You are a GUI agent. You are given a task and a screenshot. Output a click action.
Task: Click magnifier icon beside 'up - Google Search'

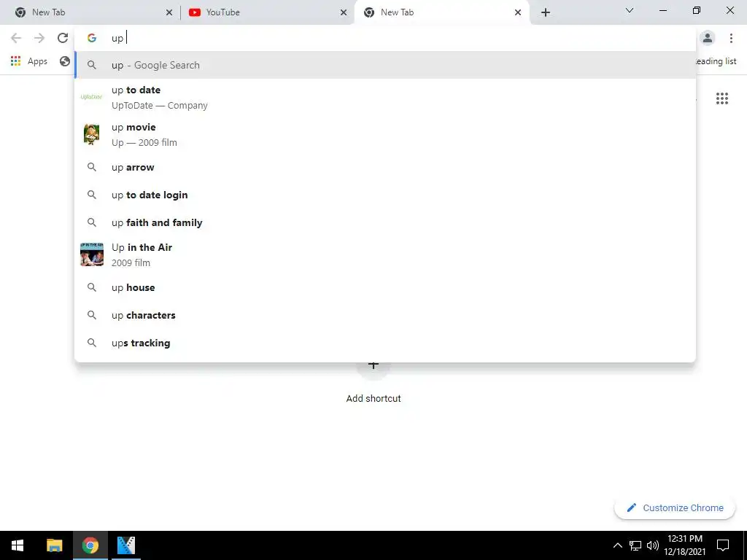coord(92,65)
